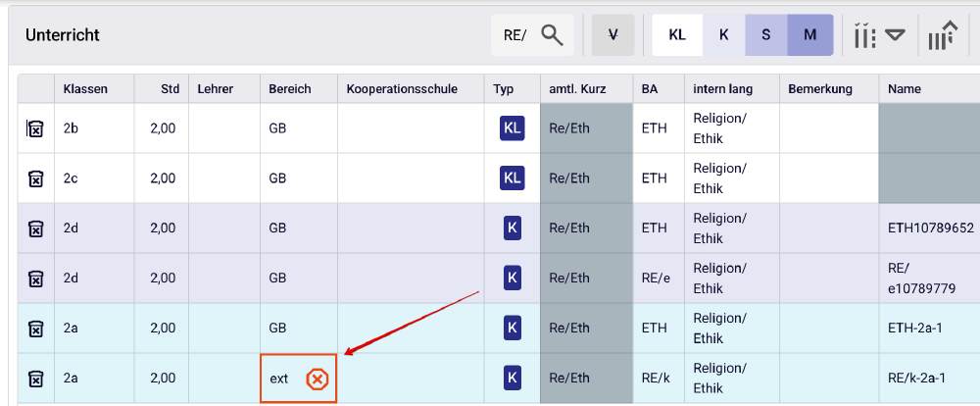Viewport: 980px width, 406px height.
Task: Clear the 'ext' Bereich value
Action: 317,379
